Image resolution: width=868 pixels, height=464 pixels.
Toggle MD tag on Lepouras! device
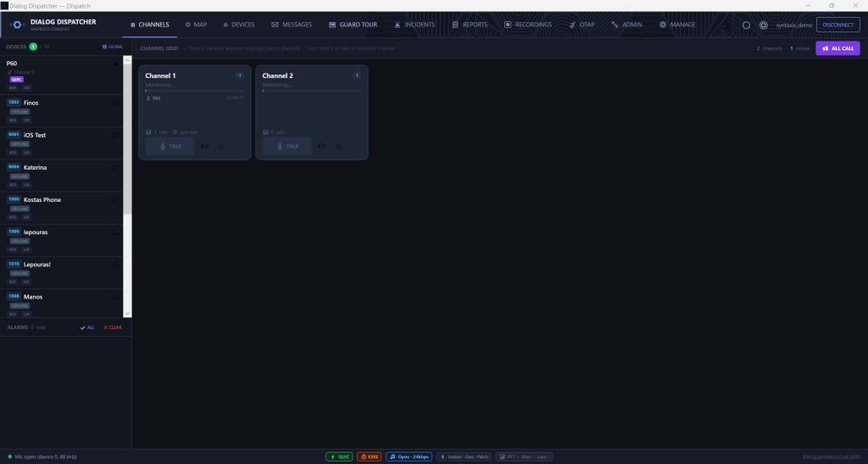13,282
